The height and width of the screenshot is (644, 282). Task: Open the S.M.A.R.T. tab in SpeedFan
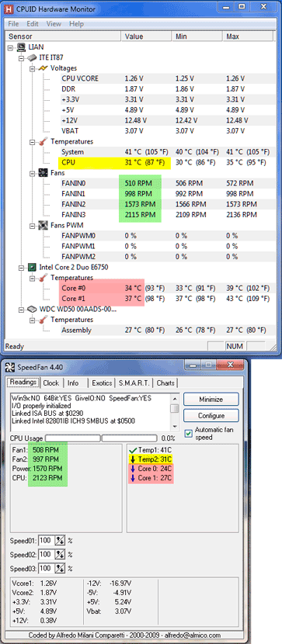tap(134, 383)
